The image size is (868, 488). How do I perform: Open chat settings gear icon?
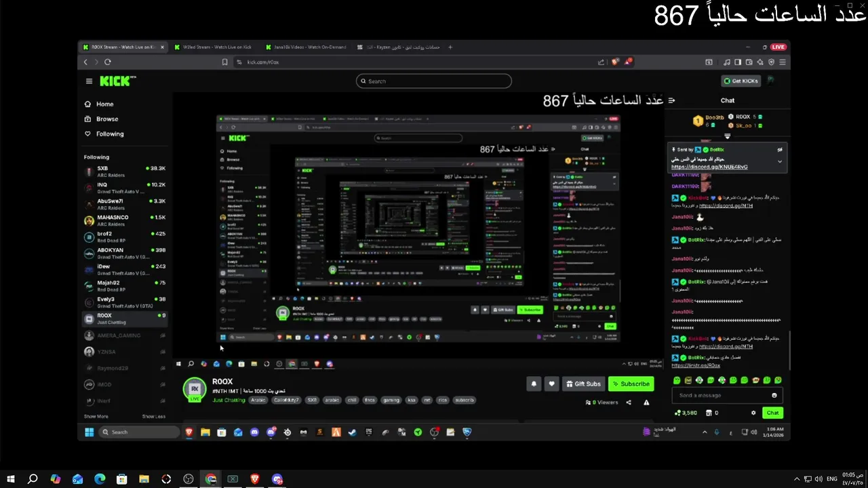coord(753,413)
